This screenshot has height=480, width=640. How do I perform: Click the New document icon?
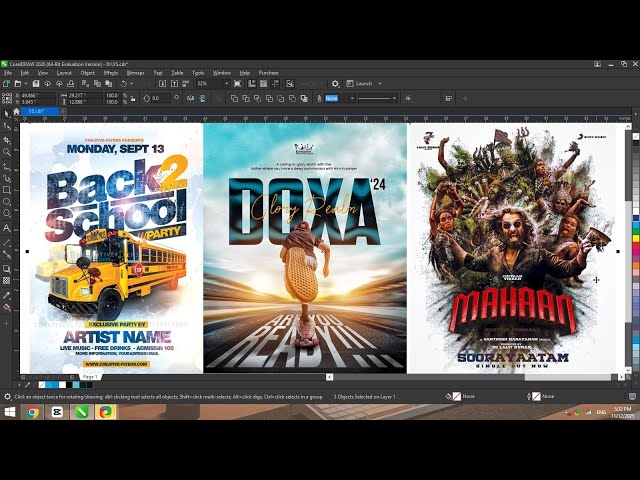(6, 84)
